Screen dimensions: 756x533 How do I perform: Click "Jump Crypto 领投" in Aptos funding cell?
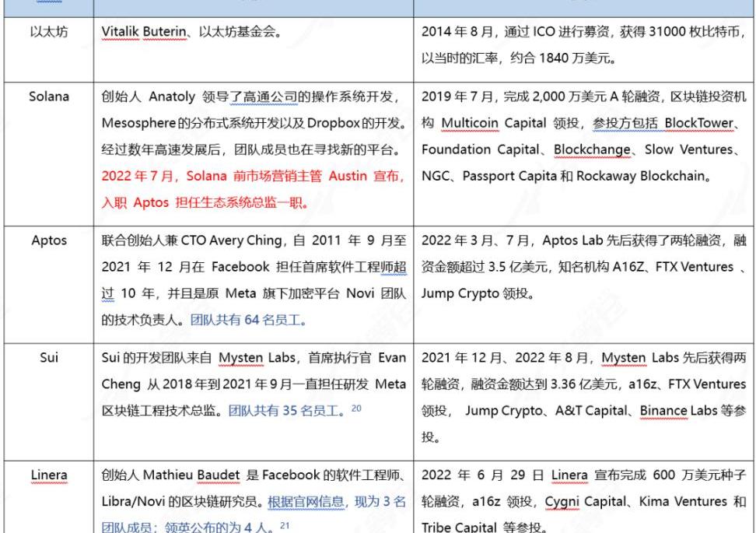click(474, 293)
